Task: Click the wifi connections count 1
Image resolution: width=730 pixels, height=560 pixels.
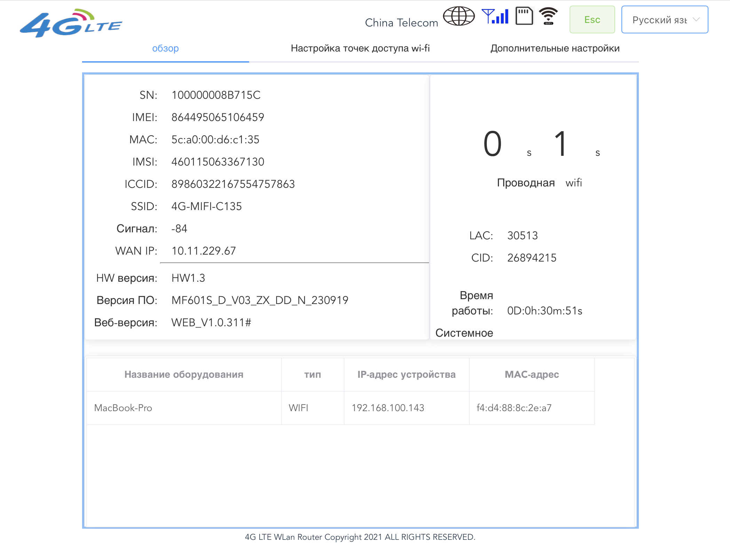Action: (561, 144)
